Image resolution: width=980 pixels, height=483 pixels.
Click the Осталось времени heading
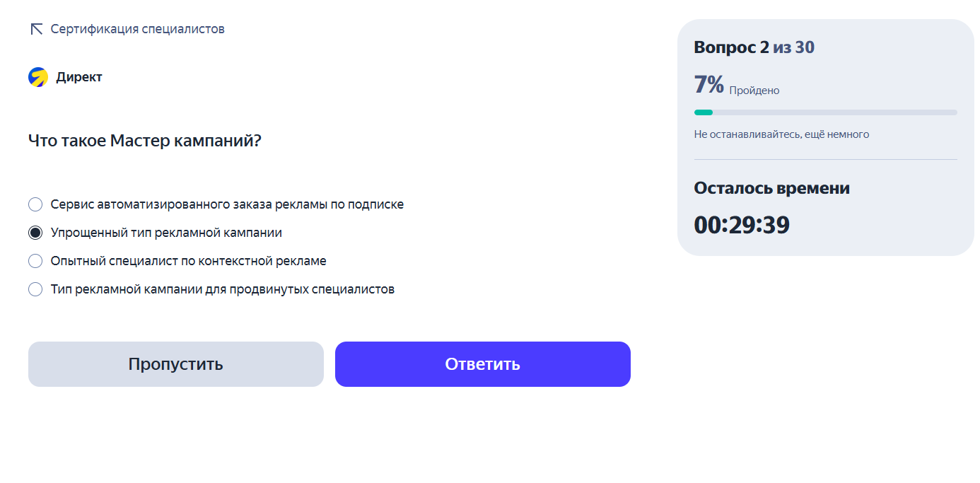point(771,188)
